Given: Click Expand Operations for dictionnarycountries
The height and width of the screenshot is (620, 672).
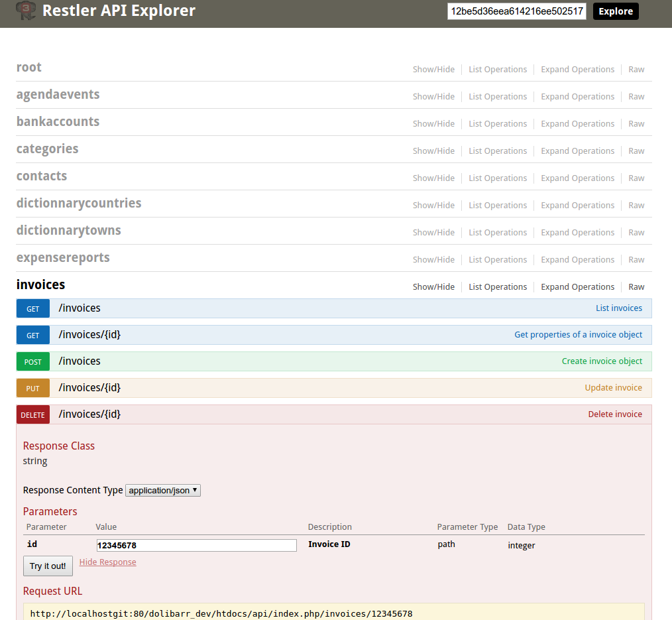Looking at the screenshot, I should coord(577,206).
